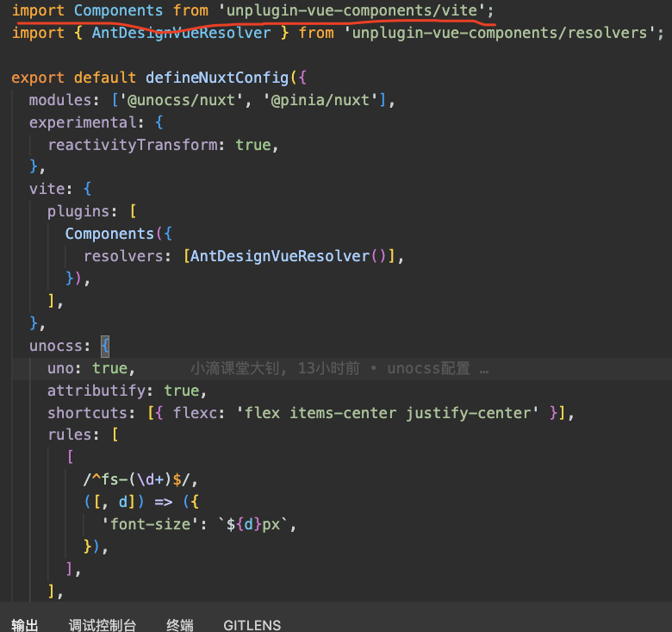Click export default keywords
The image size is (672, 632).
[74, 78]
